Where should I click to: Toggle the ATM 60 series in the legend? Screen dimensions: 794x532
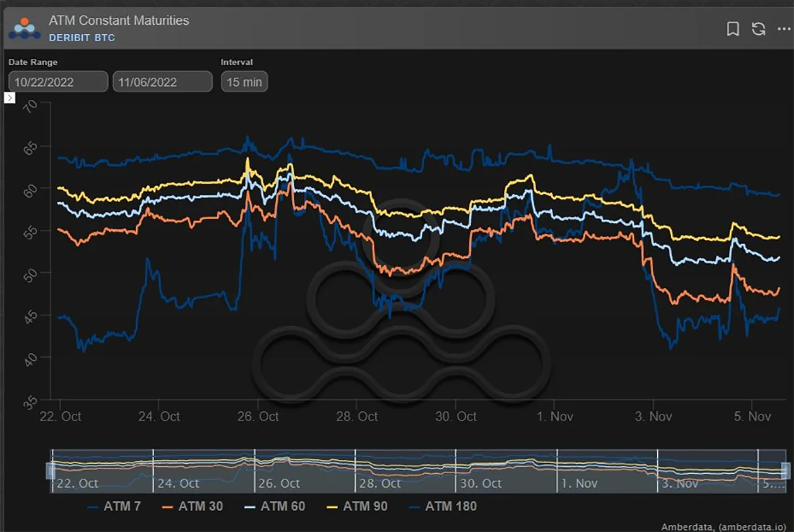pos(275,506)
